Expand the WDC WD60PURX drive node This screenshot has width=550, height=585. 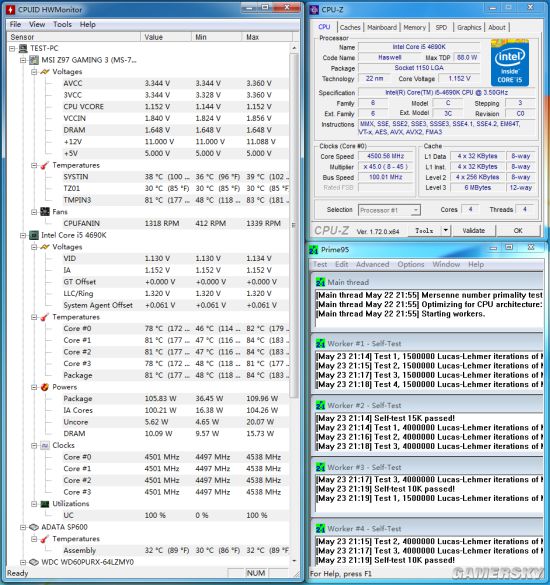pos(23,562)
